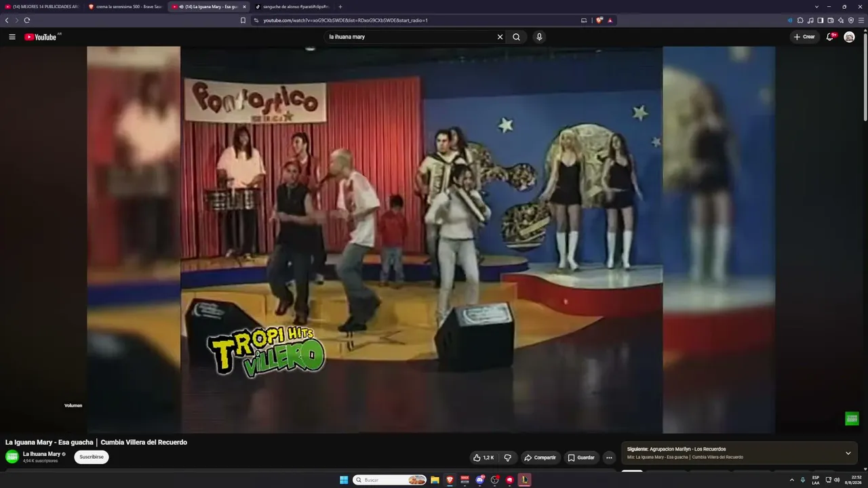Open Brave Shields lion icon

[x=599, y=20]
